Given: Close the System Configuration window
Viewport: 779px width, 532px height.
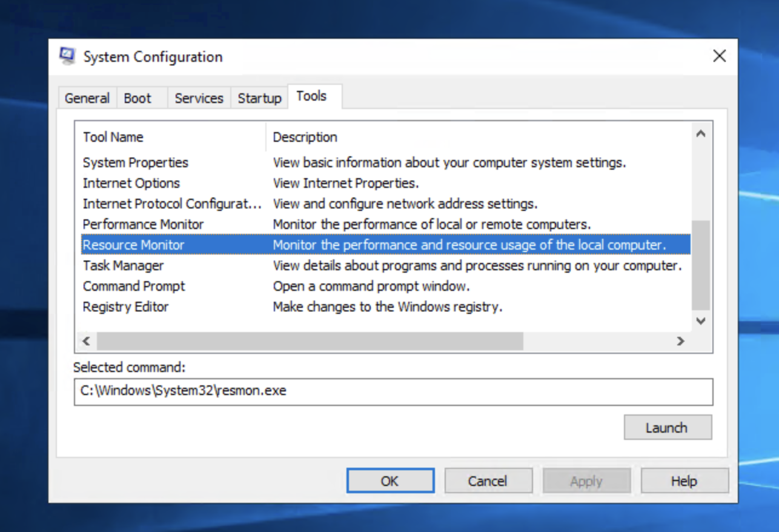Looking at the screenshot, I should click(719, 56).
